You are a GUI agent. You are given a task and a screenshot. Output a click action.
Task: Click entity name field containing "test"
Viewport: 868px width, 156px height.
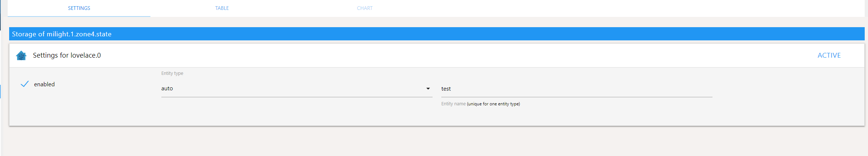pyautogui.click(x=577, y=89)
